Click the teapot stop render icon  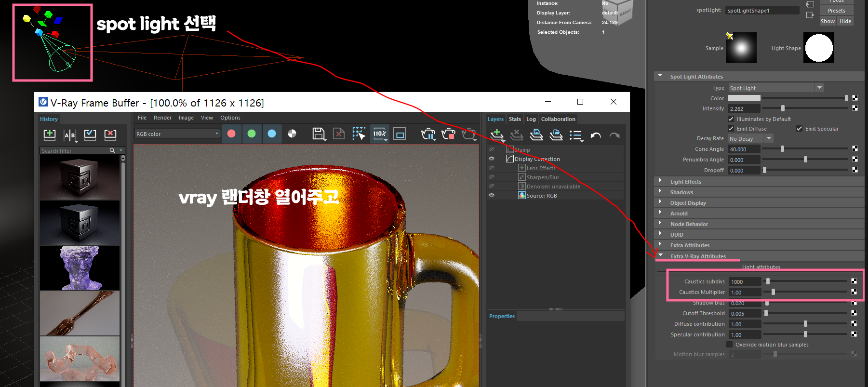(x=448, y=134)
